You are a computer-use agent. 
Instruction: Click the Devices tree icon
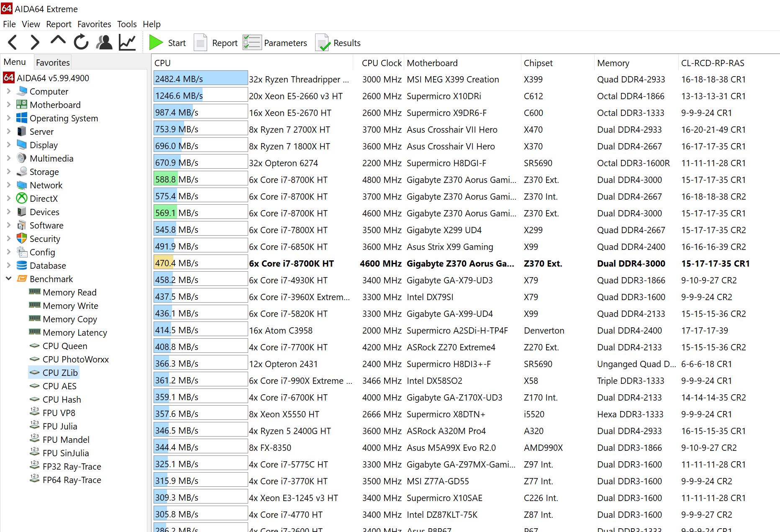(x=22, y=212)
